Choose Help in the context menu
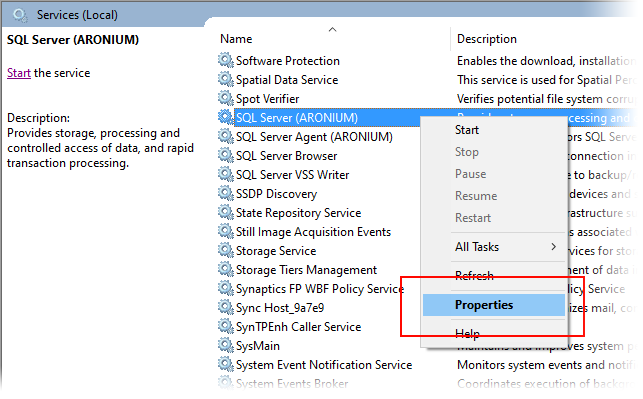This screenshot has width=643, height=399. click(494, 333)
